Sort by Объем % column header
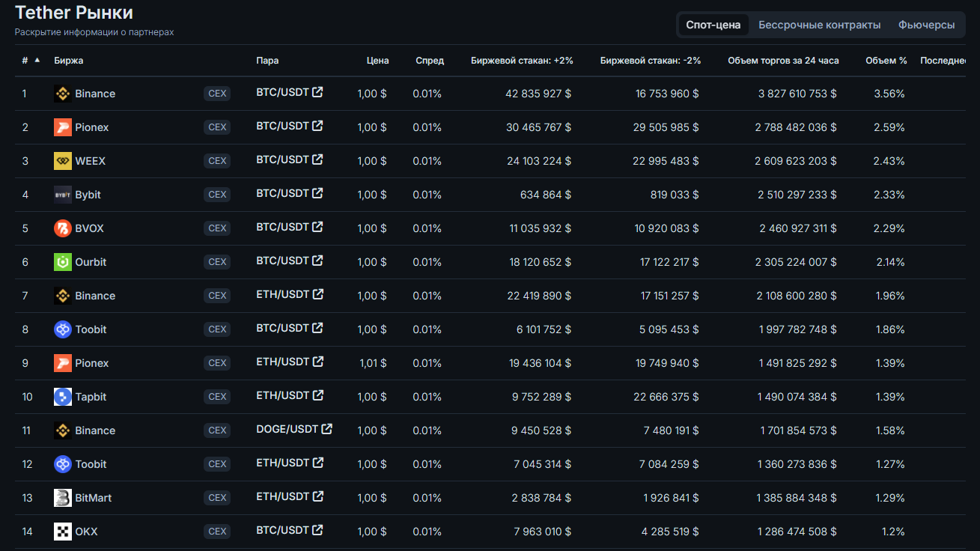This screenshot has width=980, height=551. pyautogui.click(x=886, y=61)
